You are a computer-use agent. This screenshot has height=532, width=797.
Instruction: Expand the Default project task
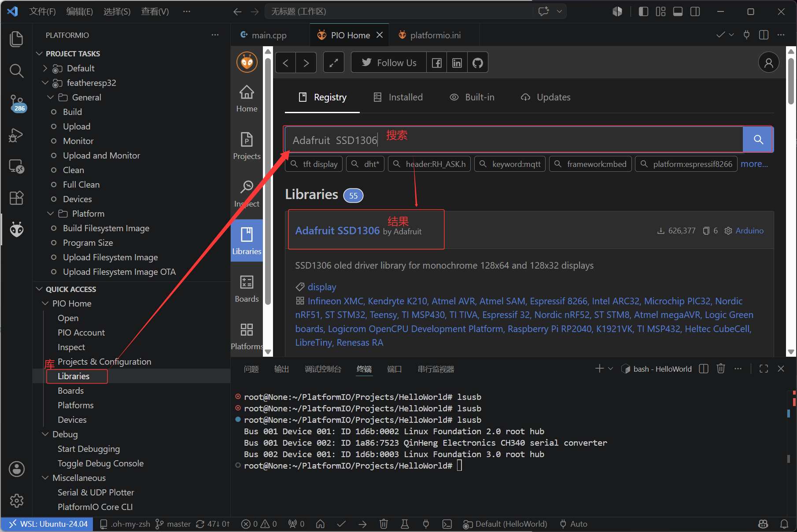(45, 68)
